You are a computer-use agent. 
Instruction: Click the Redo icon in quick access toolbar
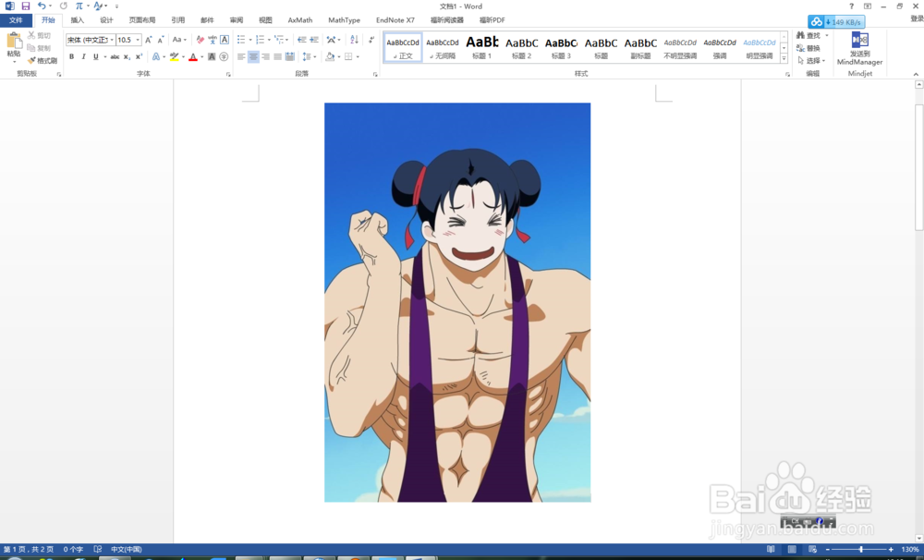[x=63, y=6]
